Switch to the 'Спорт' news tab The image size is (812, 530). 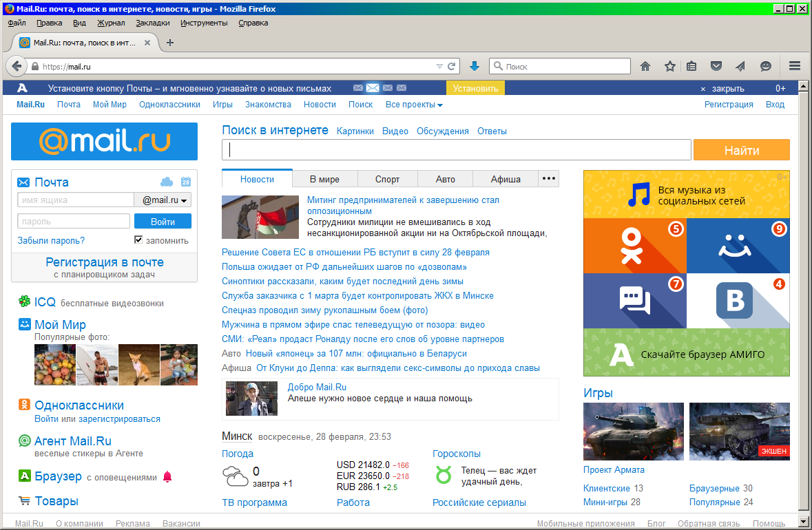pyautogui.click(x=387, y=179)
